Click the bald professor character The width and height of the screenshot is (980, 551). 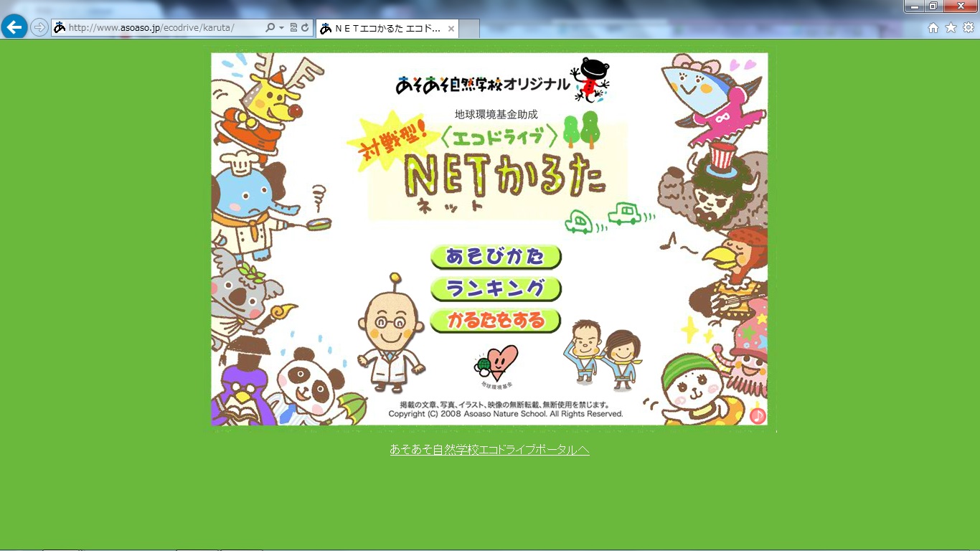point(391,332)
